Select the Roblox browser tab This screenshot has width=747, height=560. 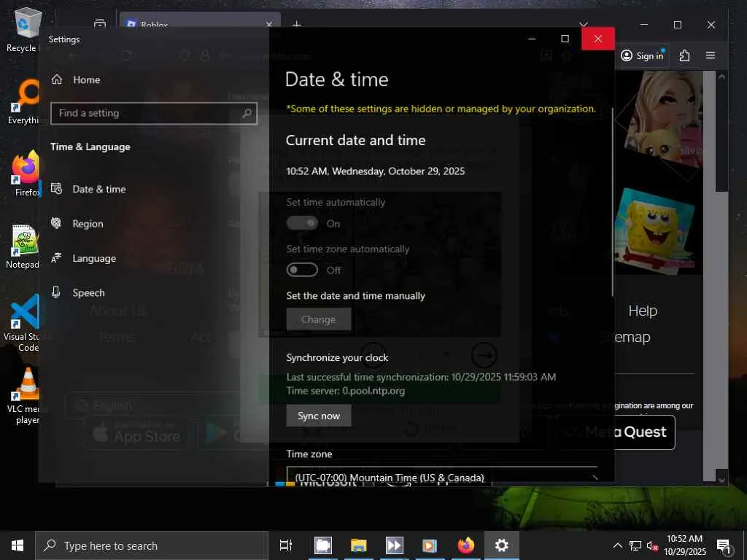click(x=200, y=21)
